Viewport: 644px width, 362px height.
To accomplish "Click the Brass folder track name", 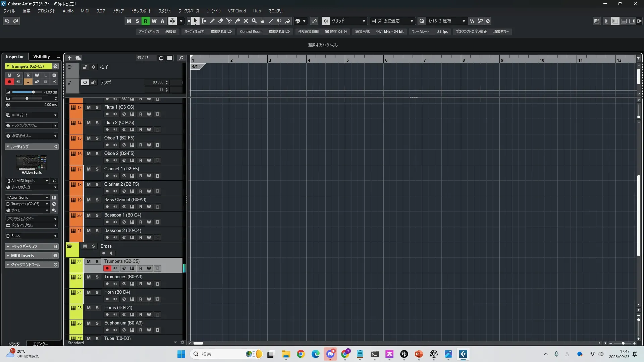I will pos(106,246).
